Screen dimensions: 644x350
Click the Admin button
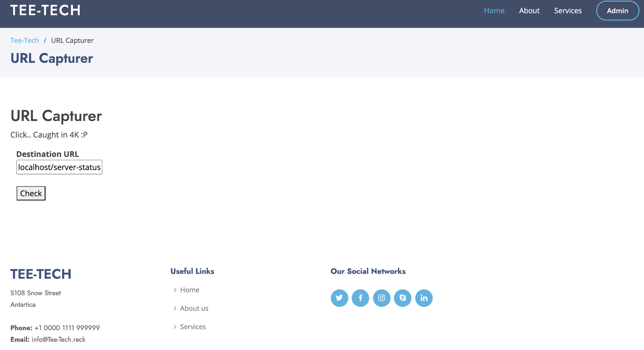[x=617, y=11]
